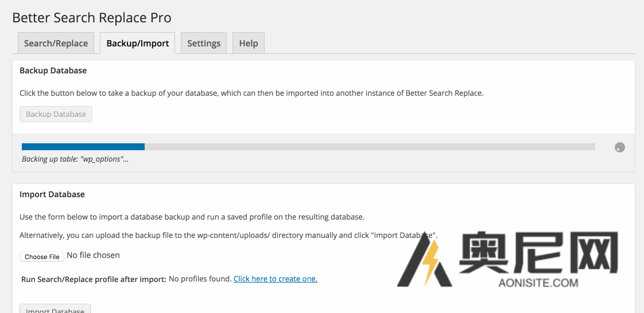The height and width of the screenshot is (313, 644).
Task: Follow the "Click here to create one" link
Action: 276,279
